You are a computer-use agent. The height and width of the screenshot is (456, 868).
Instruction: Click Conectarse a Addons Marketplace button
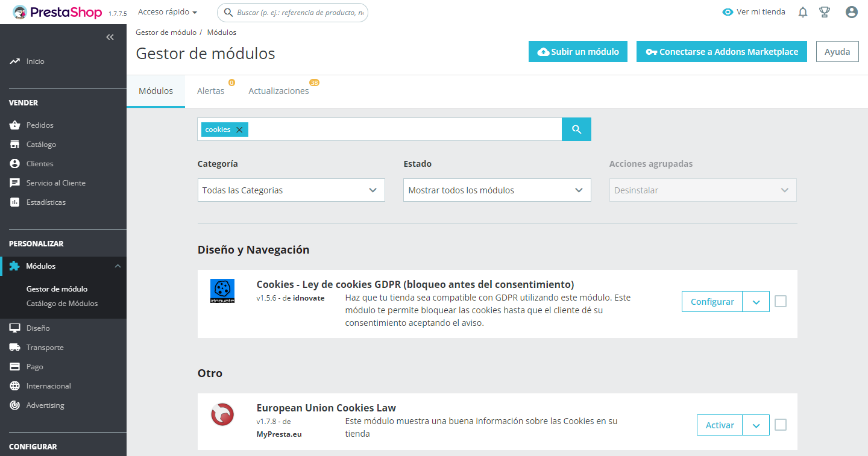[x=722, y=52]
